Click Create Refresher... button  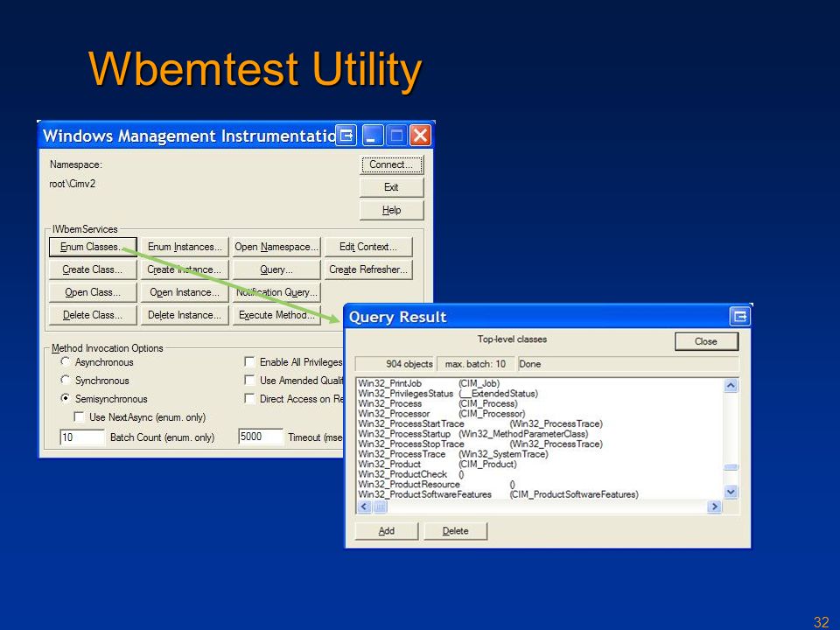(x=368, y=269)
